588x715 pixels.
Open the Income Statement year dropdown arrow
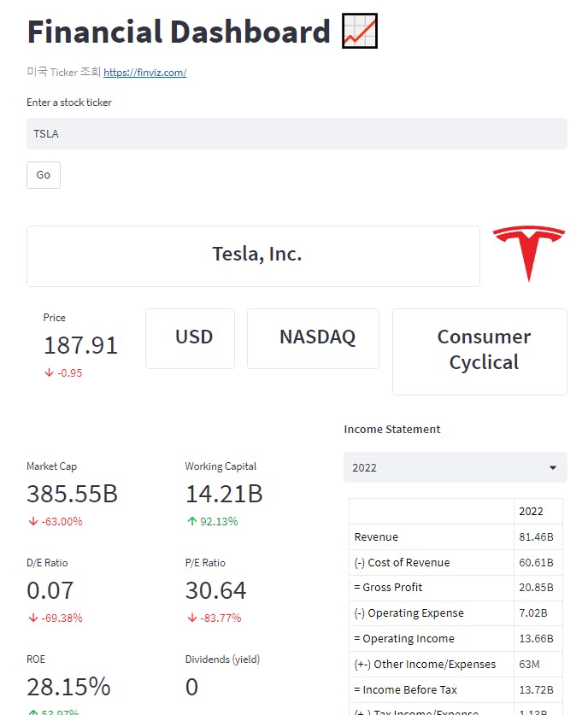[x=553, y=467]
